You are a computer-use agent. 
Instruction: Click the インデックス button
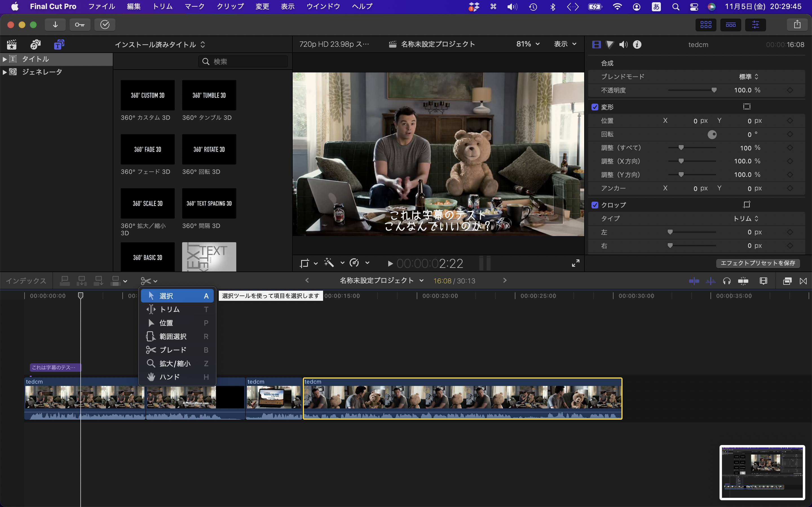26,281
